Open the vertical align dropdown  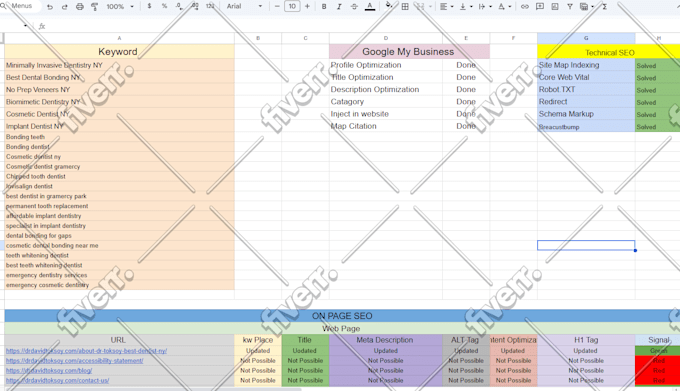click(466, 7)
